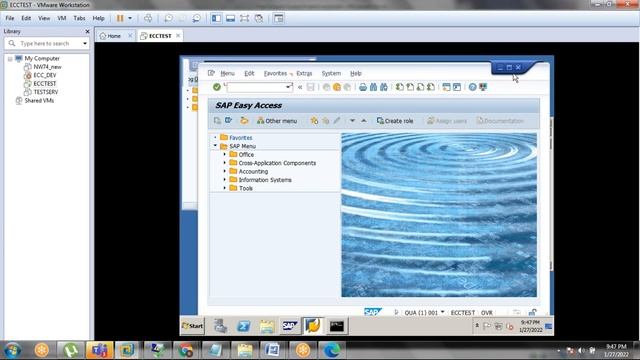Viewport: 640px width, 360px height.
Task: Click the SAP Save disk icon
Action: (x=311, y=87)
